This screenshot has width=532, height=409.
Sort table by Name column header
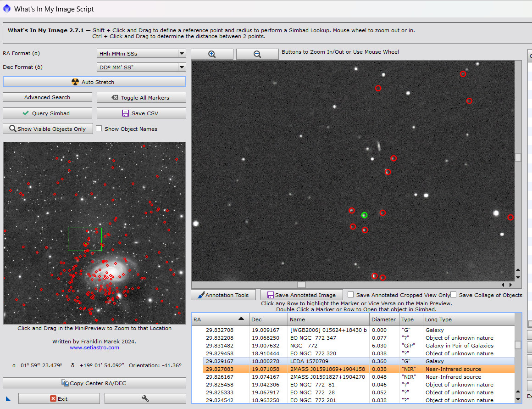[328, 319]
